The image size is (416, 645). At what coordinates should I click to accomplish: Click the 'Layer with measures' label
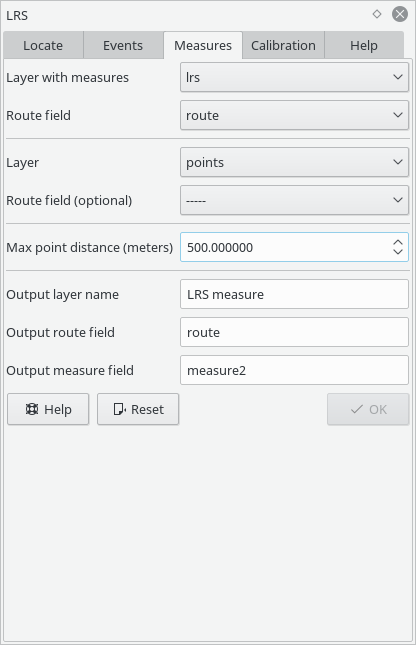(x=67, y=77)
